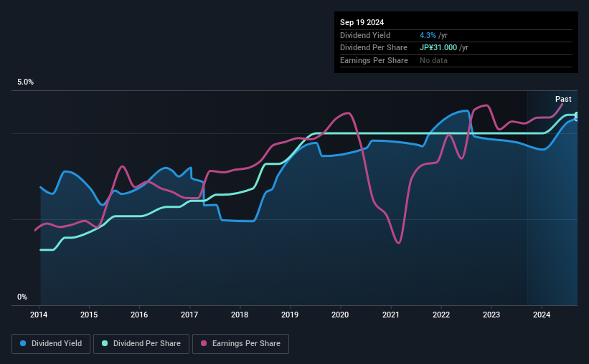Click the teal Dividend Per Share legend dot

105,343
